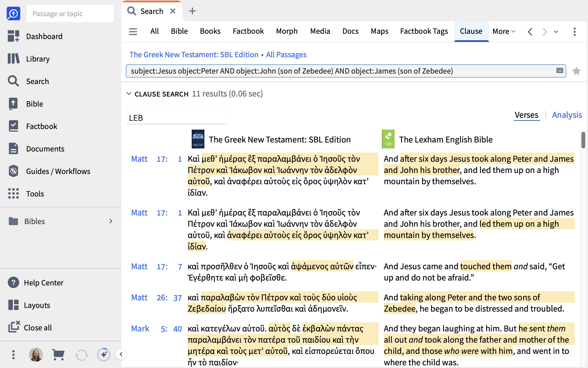Open the search panel hamburger menu
This screenshot has width=588, height=368.
click(x=133, y=31)
